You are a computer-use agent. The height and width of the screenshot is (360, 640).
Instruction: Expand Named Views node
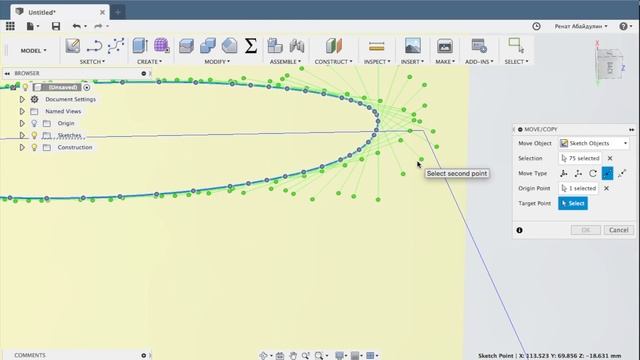pos(22,111)
